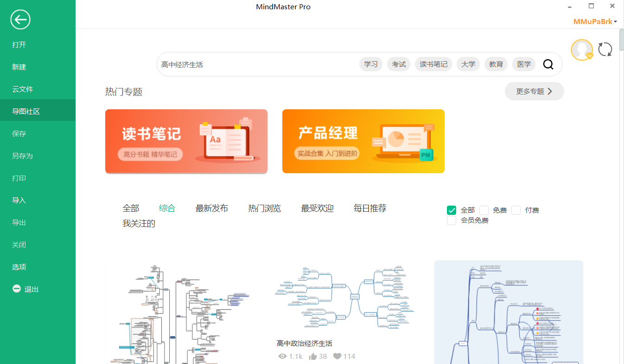624x364 pixels.
Task: Click the search magnifier icon
Action: point(548,64)
